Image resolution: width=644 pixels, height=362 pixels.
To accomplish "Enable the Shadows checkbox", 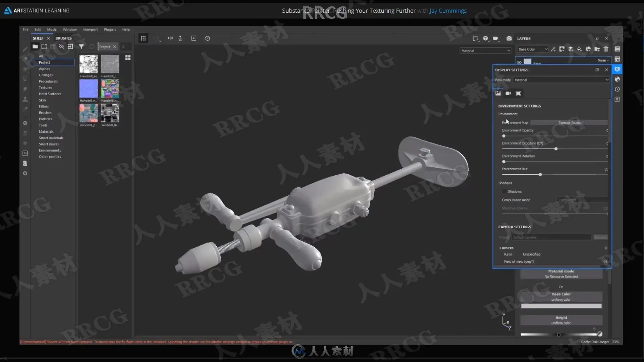I will (x=504, y=191).
